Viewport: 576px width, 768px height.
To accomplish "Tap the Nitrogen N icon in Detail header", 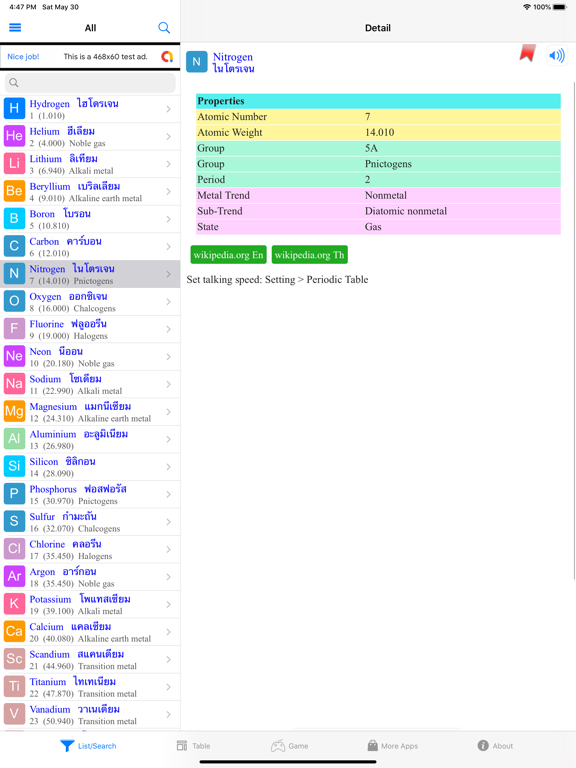I will pyautogui.click(x=196, y=62).
